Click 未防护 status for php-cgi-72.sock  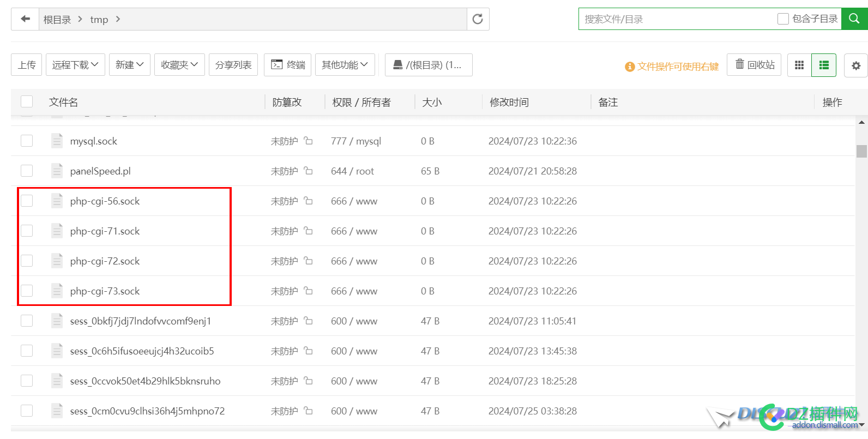tap(284, 261)
